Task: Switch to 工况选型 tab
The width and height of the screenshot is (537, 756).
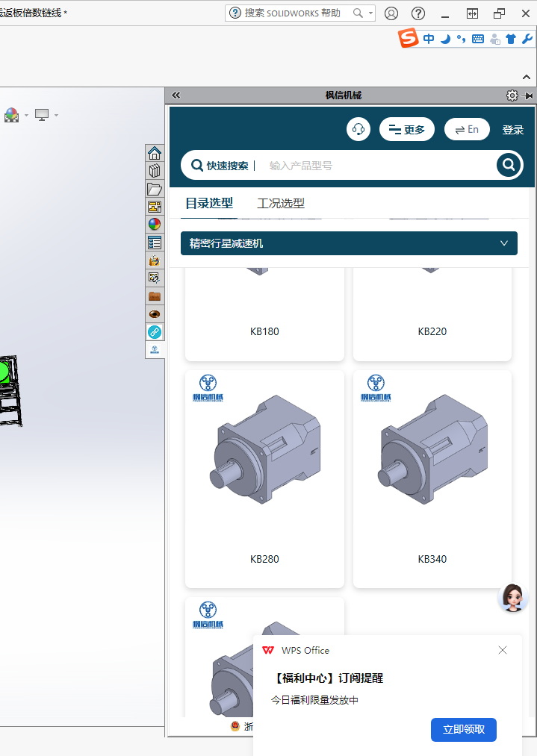Action: (281, 203)
